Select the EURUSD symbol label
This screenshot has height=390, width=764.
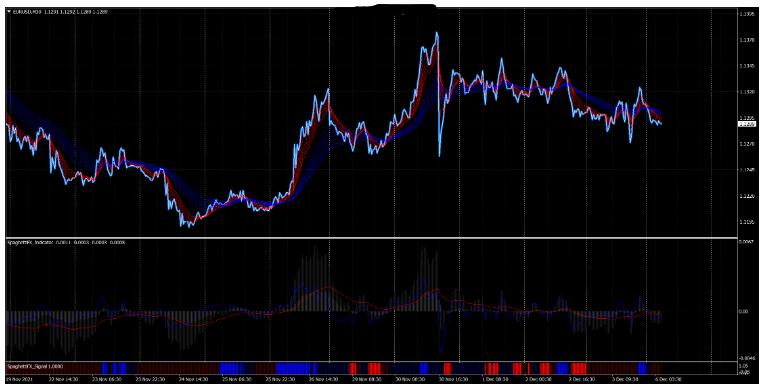point(27,11)
